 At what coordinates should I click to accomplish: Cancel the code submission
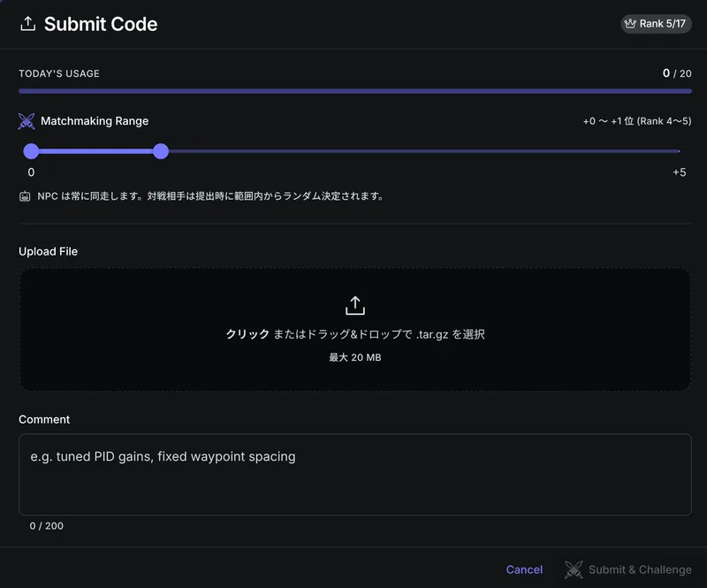[x=524, y=569]
